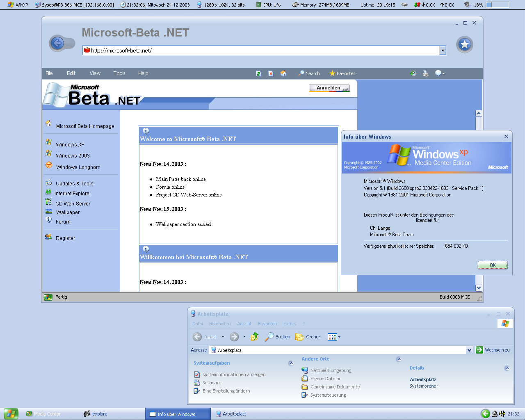
Task: Collapse the Details panel
Action: click(x=507, y=368)
